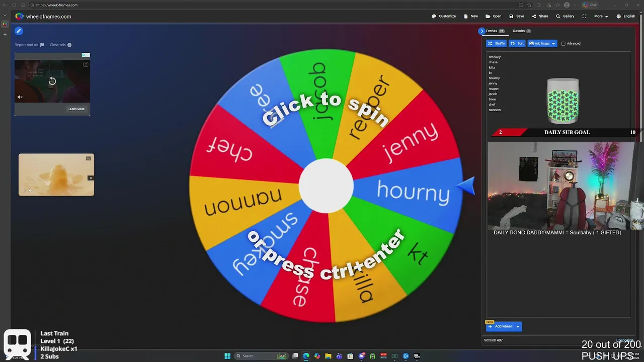The width and height of the screenshot is (644, 362).
Task: Open the English language selector
Action: pos(626,16)
